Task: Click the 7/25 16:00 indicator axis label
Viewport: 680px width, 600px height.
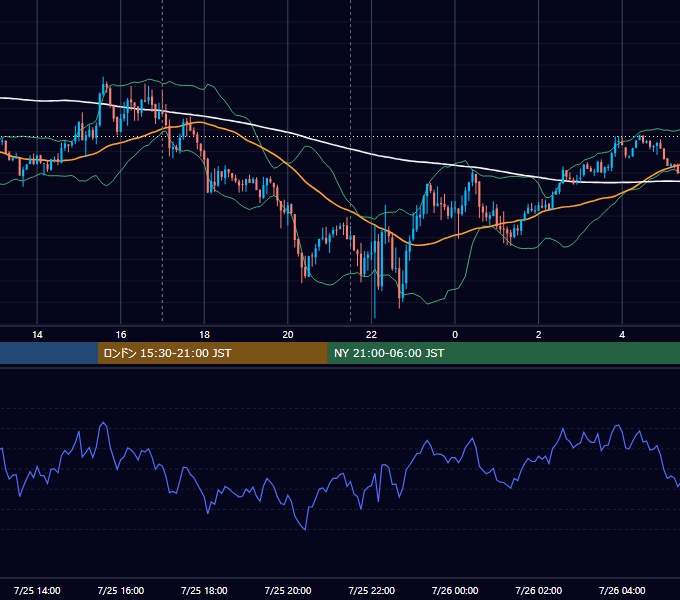Action: [x=121, y=590]
